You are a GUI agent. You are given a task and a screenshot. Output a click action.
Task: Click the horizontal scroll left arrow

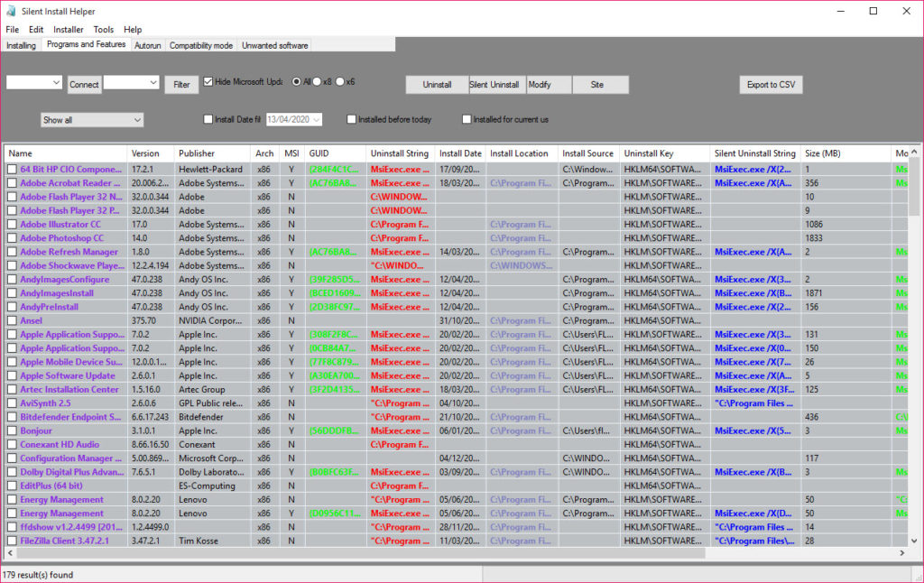tap(10, 553)
